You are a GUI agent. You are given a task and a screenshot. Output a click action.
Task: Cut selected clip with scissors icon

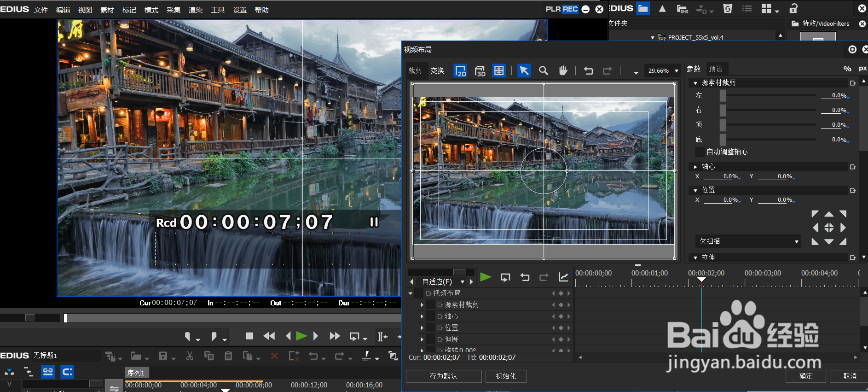[190, 356]
